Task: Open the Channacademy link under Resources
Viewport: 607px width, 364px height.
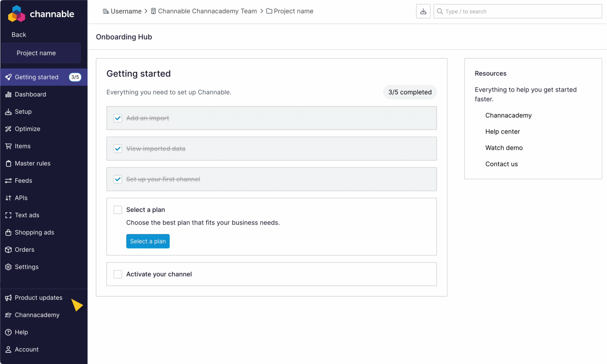Action: coord(508,115)
